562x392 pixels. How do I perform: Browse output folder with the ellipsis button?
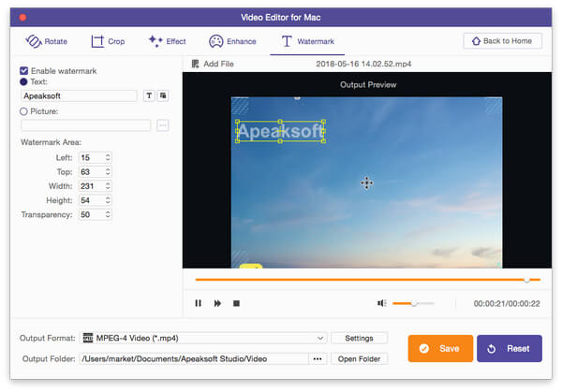coord(318,358)
